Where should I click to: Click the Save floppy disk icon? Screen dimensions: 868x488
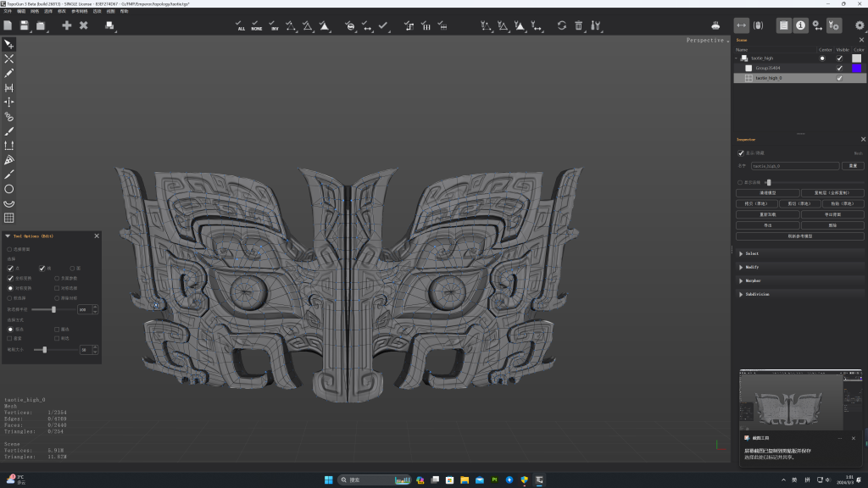(x=25, y=25)
